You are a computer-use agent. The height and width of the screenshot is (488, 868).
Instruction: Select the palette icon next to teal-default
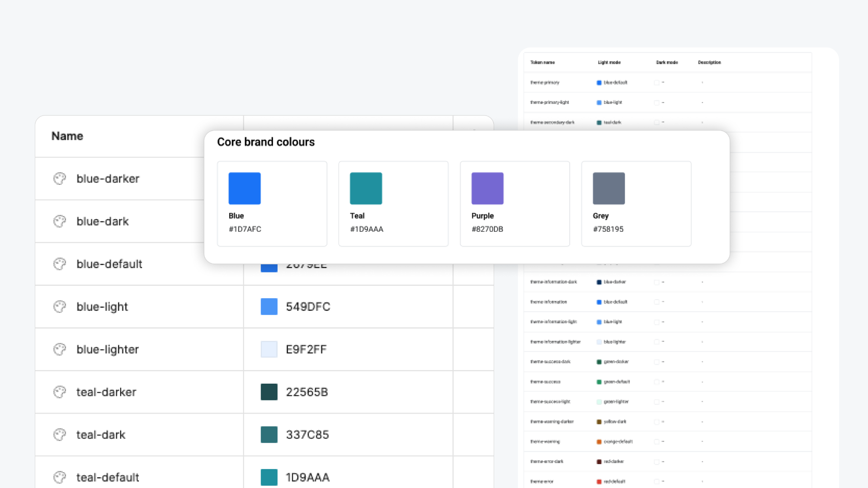pyautogui.click(x=59, y=477)
